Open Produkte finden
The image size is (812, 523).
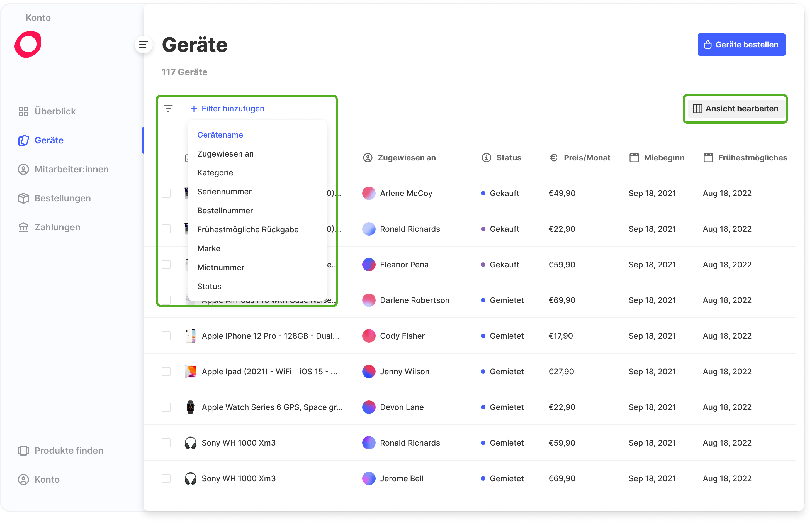pos(60,450)
